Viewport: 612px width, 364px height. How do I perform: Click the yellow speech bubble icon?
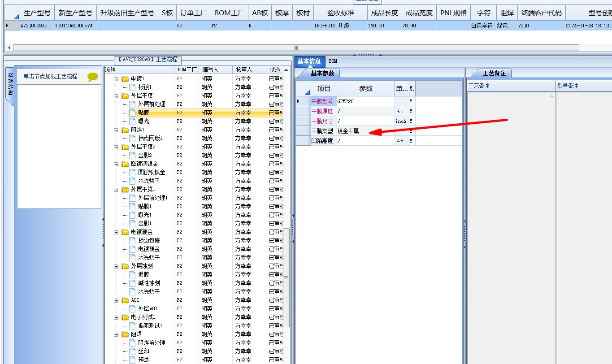click(x=92, y=77)
